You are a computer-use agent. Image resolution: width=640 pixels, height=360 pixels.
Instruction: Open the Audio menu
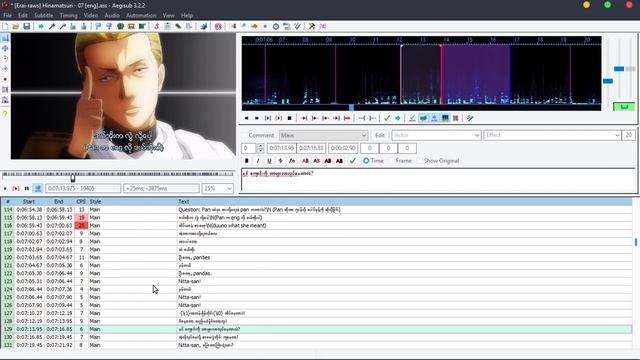112,16
